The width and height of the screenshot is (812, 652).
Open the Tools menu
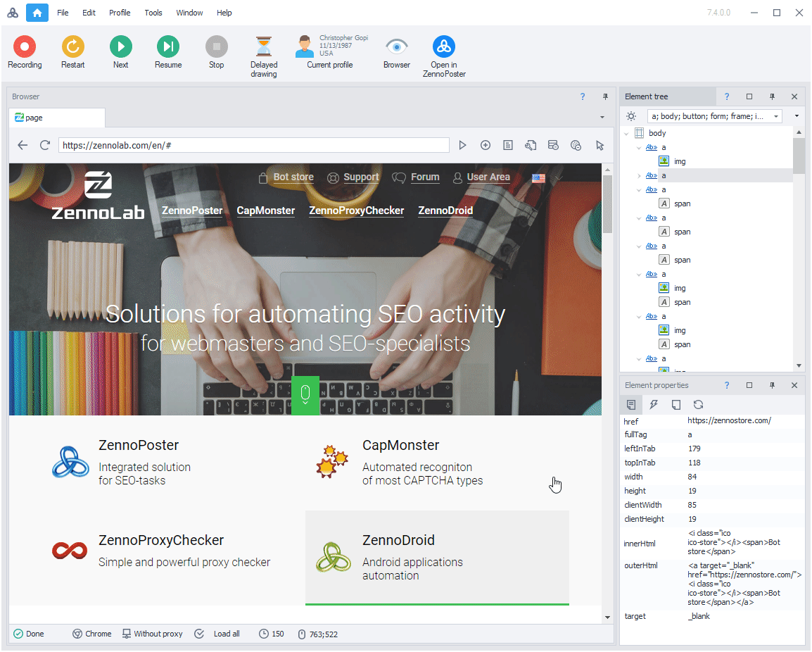[x=153, y=13]
